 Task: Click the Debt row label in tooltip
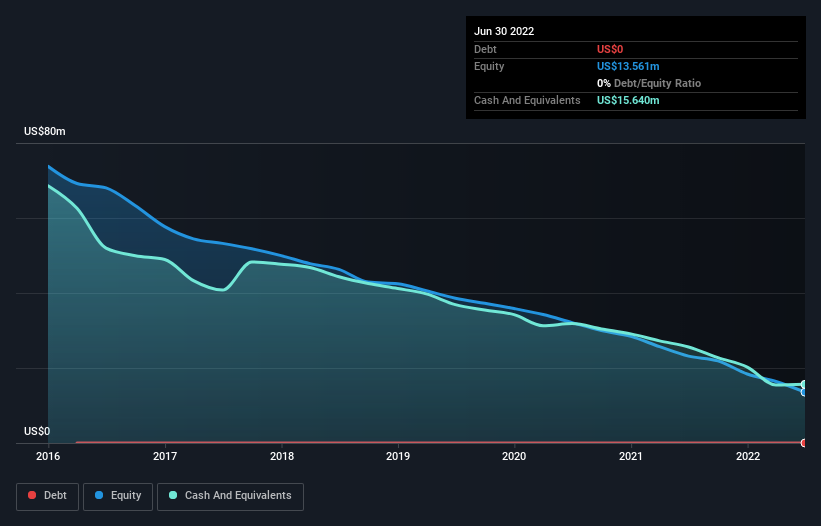[x=485, y=49]
